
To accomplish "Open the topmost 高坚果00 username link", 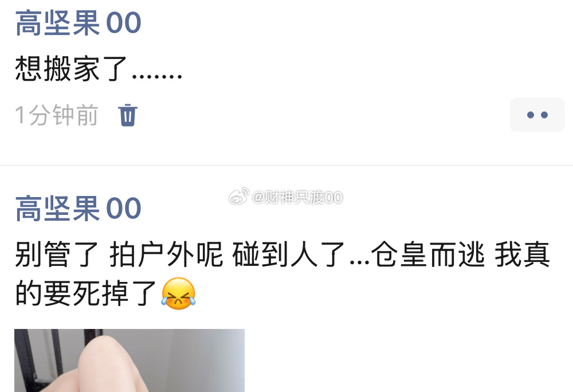I will [x=78, y=23].
